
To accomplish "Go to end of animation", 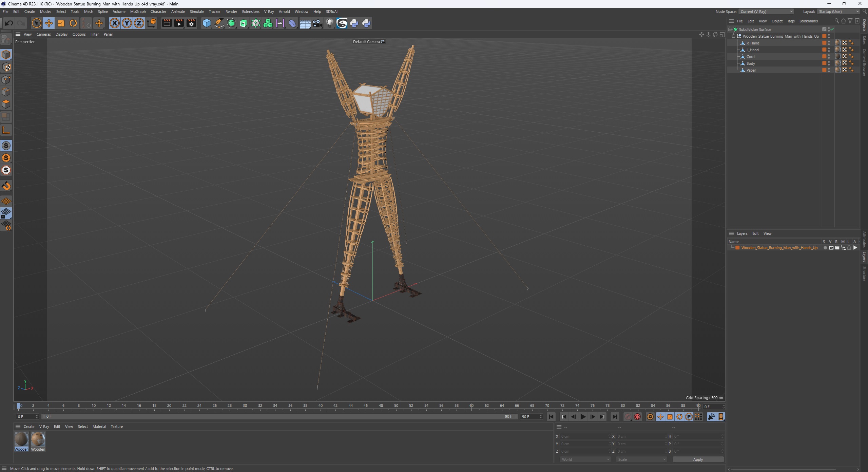I will tap(615, 417).
